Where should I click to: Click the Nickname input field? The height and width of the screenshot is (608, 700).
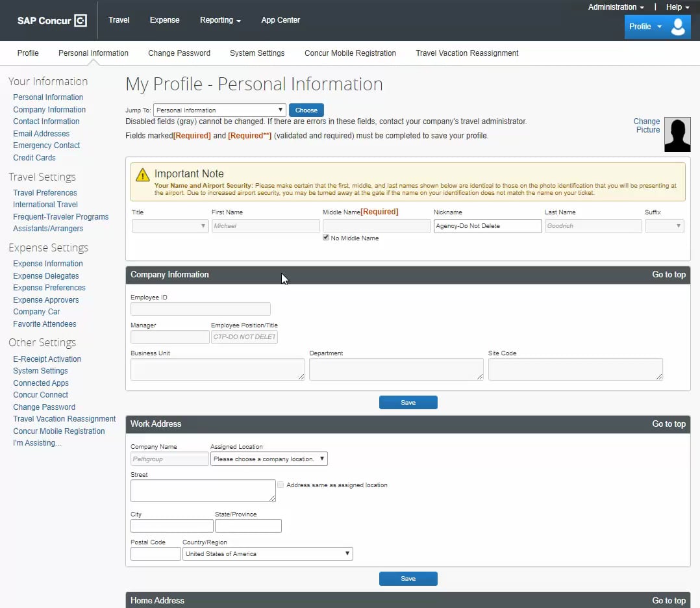click(x=488, y=226)
